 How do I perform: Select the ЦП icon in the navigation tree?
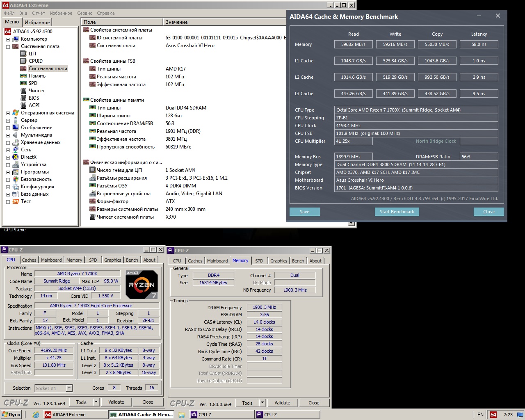point(24,54)
